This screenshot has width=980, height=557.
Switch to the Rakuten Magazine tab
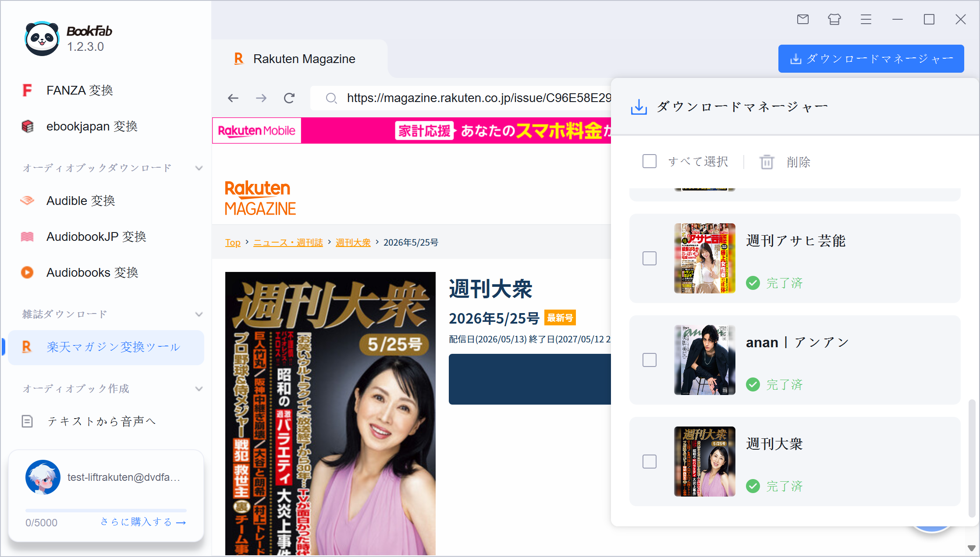click(300, 59)
